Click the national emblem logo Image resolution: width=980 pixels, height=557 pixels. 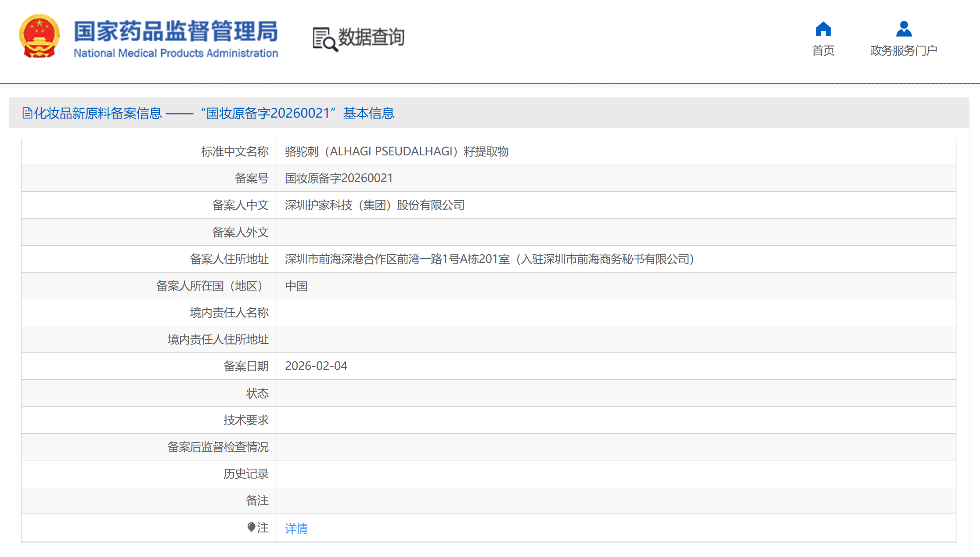click(x=40, y=36)
